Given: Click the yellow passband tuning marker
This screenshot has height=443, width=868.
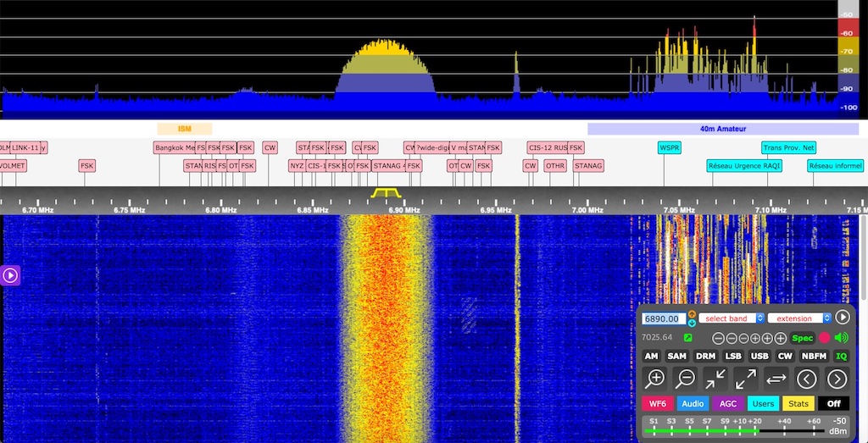Looking at the screenshot, I should [385, 193].
